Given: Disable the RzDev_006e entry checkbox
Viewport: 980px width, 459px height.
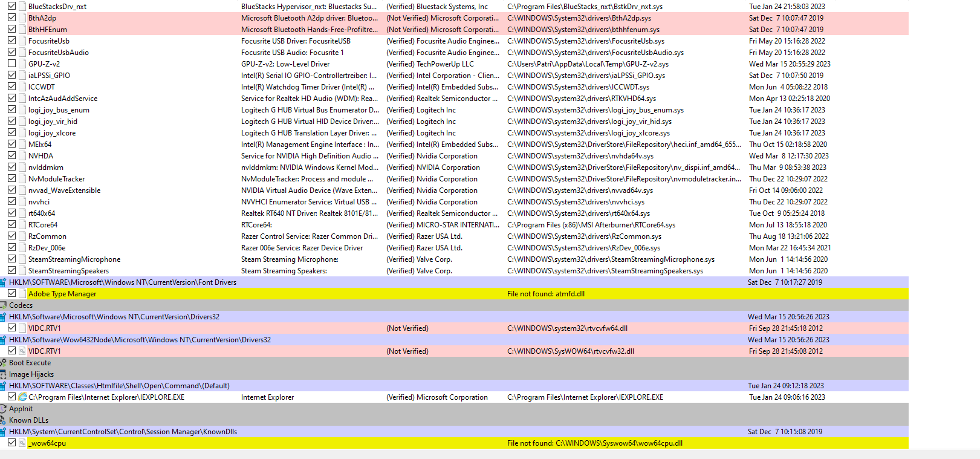Looking at the screenshot, I should (11, 247).
